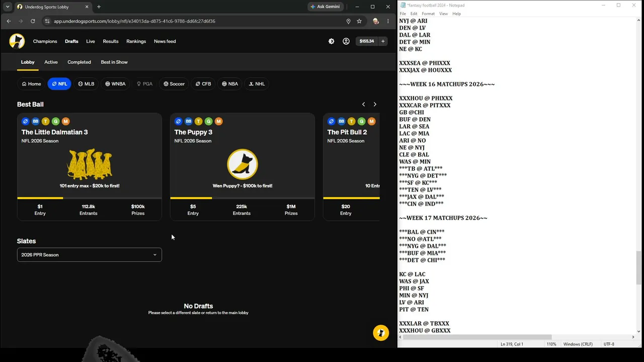
Task: Open the Rankings page
Action: (x=136, y=41)
